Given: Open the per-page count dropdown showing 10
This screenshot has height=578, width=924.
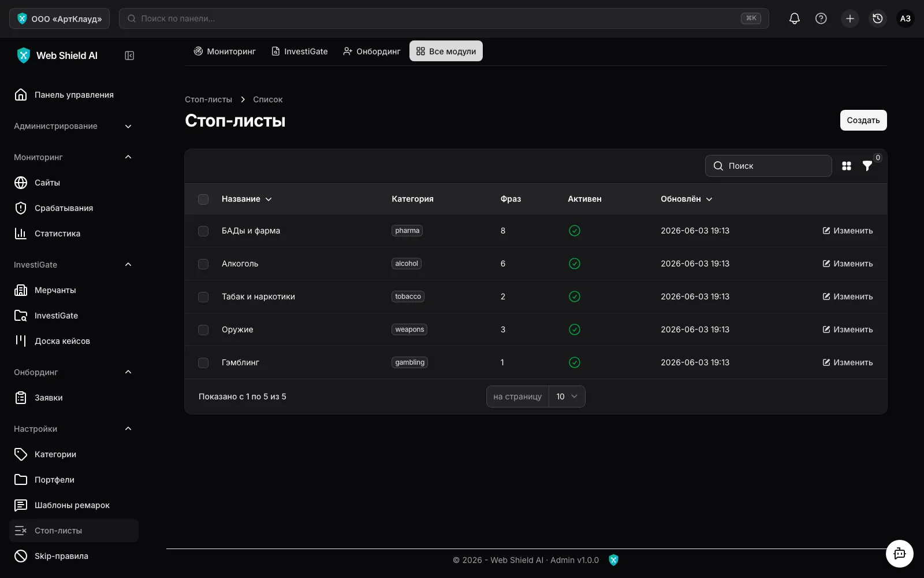Looking at the screenshot, I should (x=567, y=397).
